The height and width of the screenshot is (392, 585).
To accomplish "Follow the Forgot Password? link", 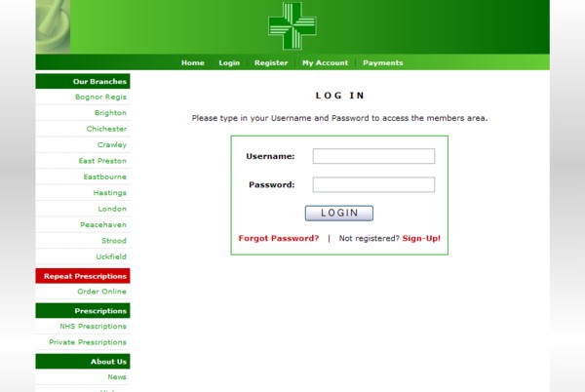I will [x=279, y=238].
